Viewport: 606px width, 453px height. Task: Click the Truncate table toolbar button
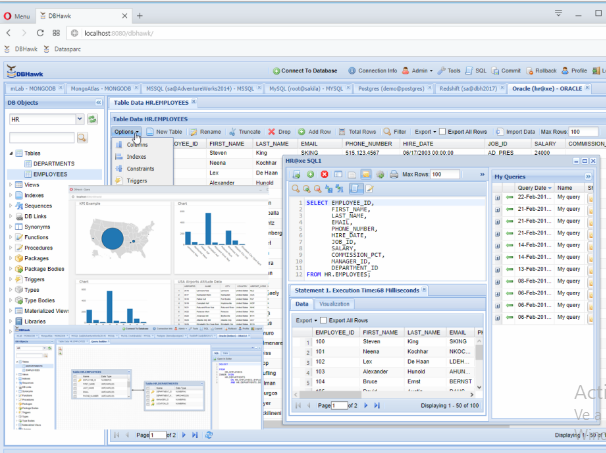coord(246,131)
